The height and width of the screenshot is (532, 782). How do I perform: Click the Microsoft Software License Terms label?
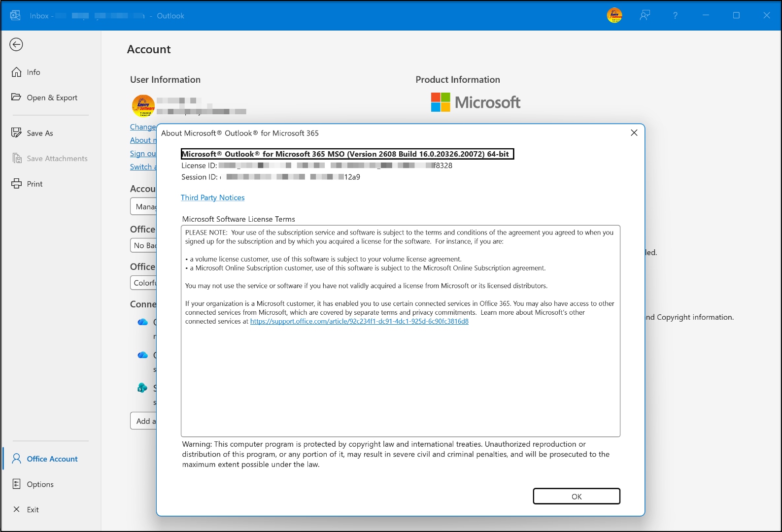point(238,219)
